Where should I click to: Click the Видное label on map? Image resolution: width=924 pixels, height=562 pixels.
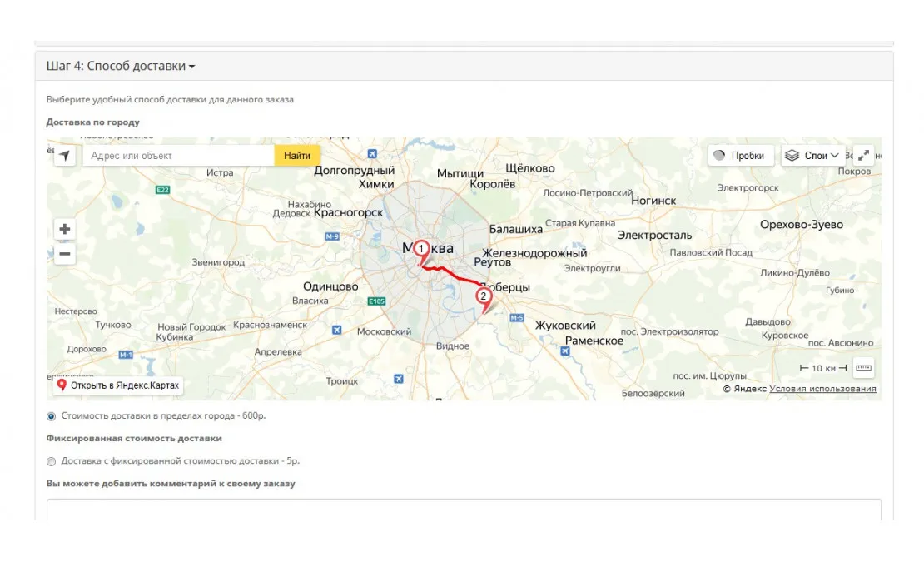453,346
